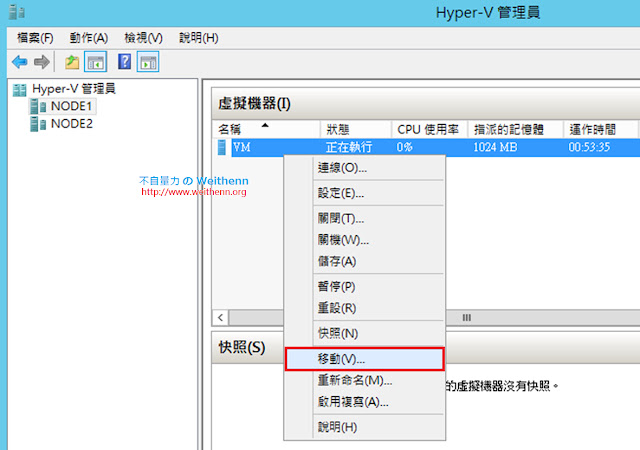The height and width of the screenshot is (450, 640).
Task: Choose 設定(E)... from the context menu
Action: 364,193
